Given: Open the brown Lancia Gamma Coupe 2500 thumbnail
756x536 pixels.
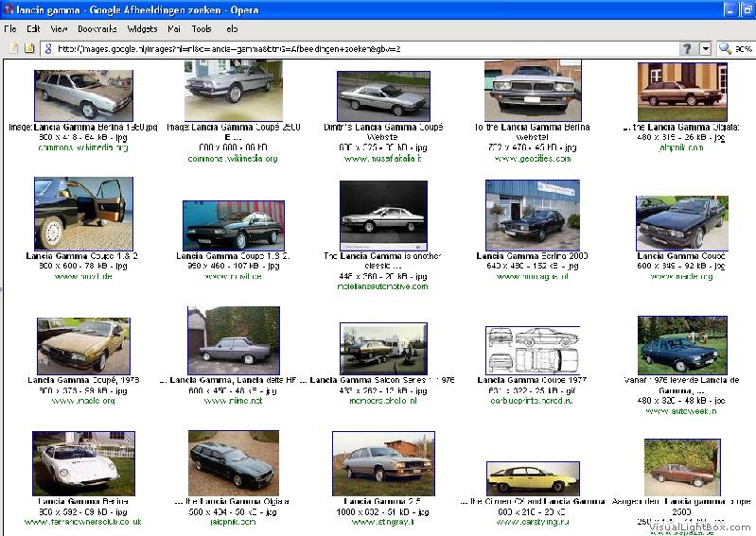Looking at the screenshot, I should tap(682, 467).
